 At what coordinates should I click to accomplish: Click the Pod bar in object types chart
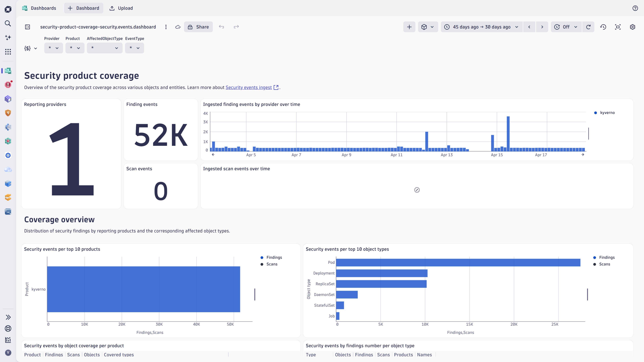(458, 263)
